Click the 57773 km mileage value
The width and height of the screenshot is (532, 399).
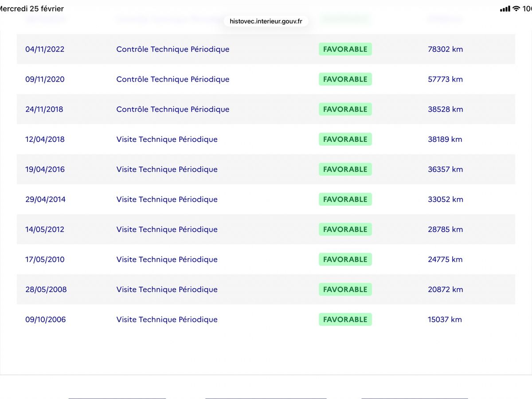446,79
